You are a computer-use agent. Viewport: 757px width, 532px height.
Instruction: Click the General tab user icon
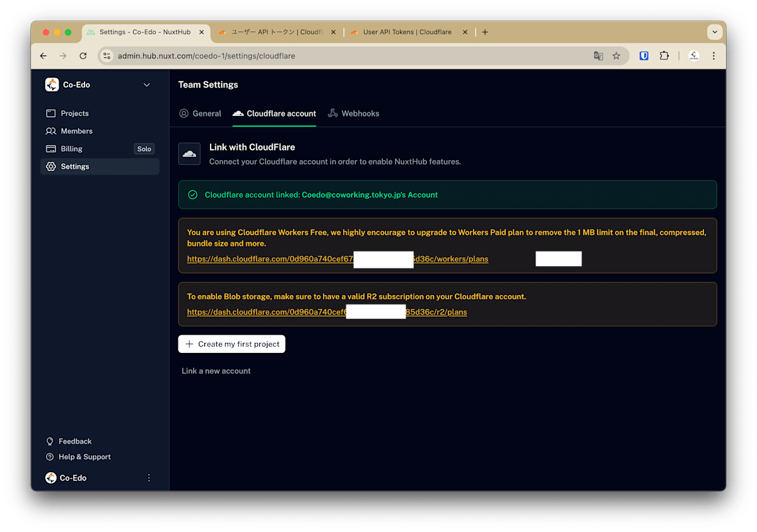[184, 113]
